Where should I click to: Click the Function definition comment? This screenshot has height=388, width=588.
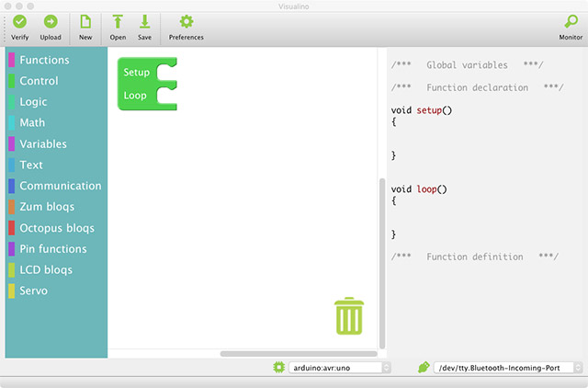coord(475,257)
